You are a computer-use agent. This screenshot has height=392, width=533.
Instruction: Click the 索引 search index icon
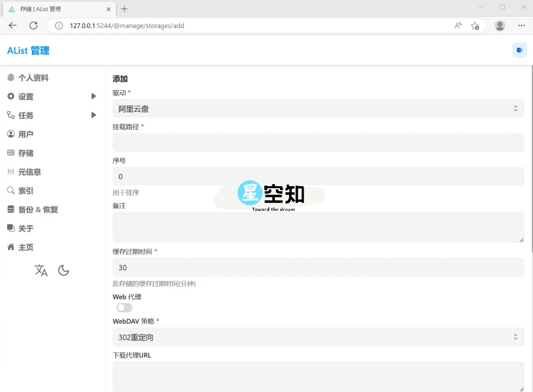coord(11,191)
